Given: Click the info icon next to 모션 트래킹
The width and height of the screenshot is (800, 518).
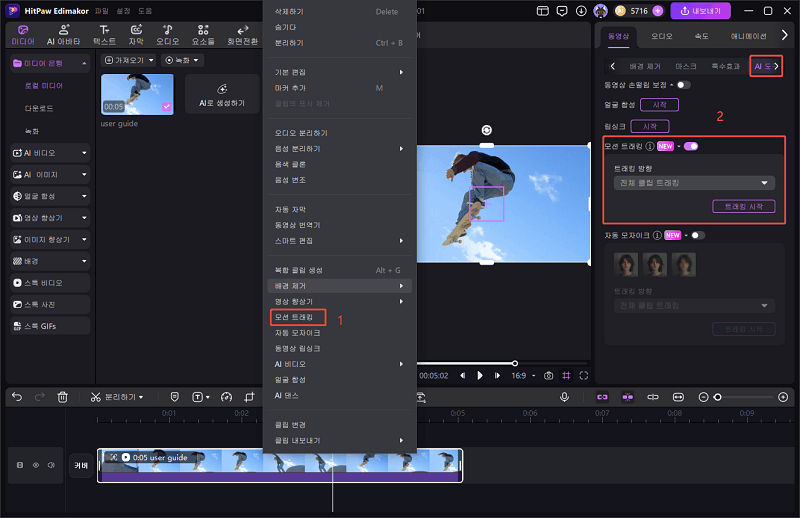Looking at the screenshot, I should coord(649,146).
